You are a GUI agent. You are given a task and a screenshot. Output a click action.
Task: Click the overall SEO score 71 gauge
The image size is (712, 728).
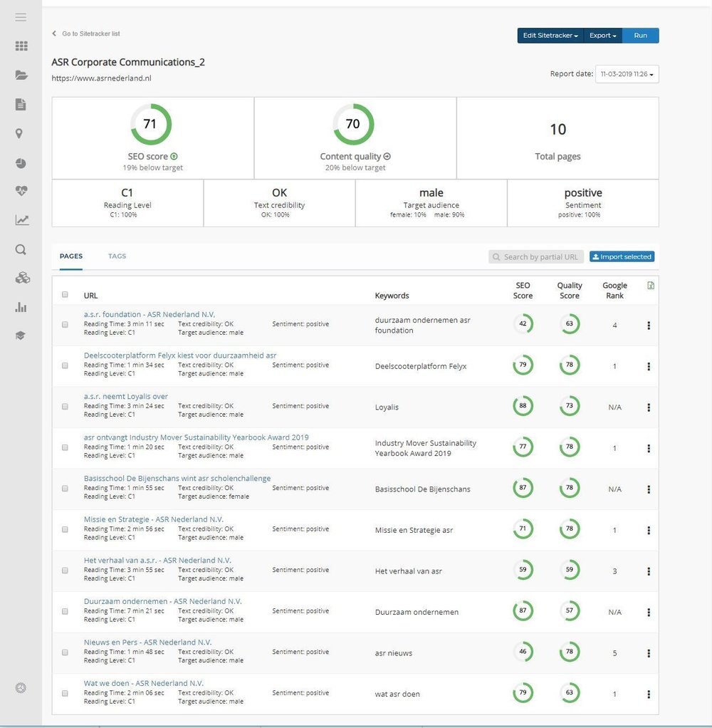pos(151,124)
